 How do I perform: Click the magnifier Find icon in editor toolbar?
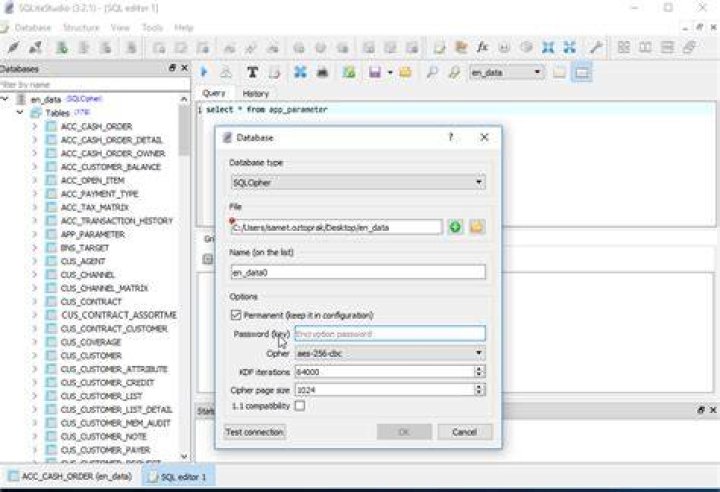(432, 72)
